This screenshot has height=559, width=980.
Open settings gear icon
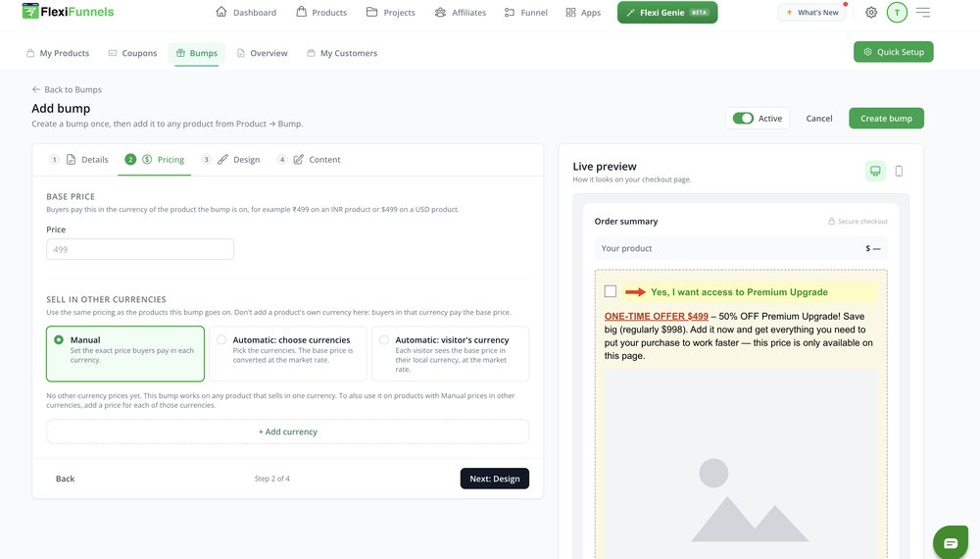[x=871, y=13]
